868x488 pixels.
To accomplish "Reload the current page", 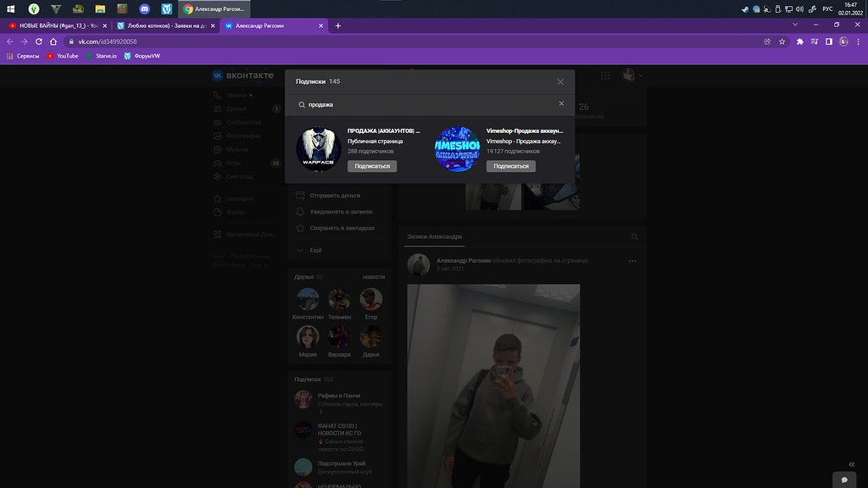I will click(x=39, y=42).
